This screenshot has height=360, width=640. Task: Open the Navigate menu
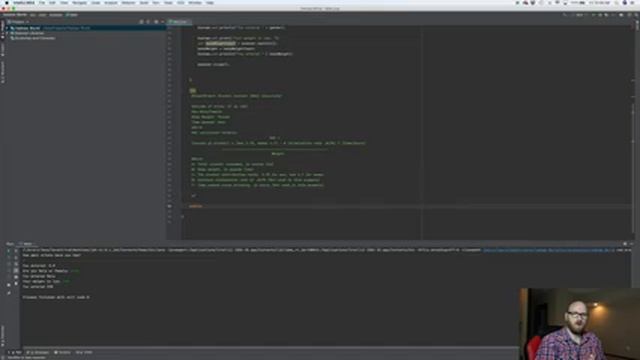click(79, 2)
